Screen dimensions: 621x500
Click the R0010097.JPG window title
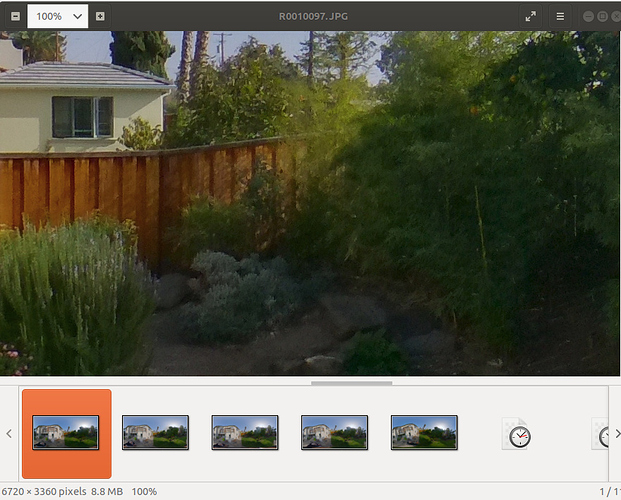click(313, 16)
